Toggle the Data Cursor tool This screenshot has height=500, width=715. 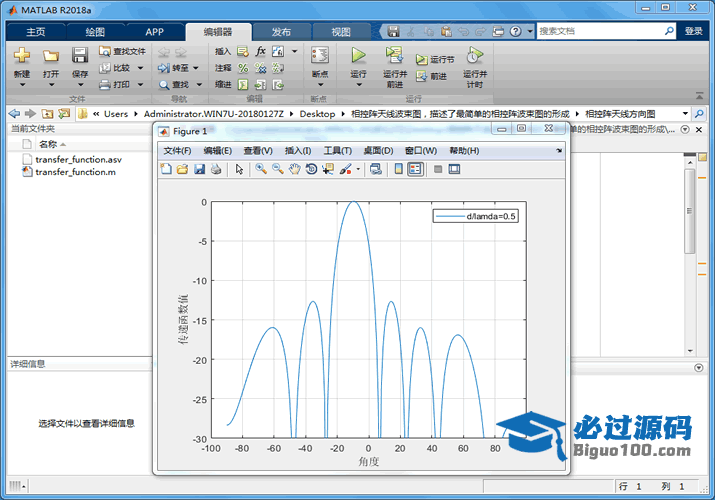(x=328, y=169)
